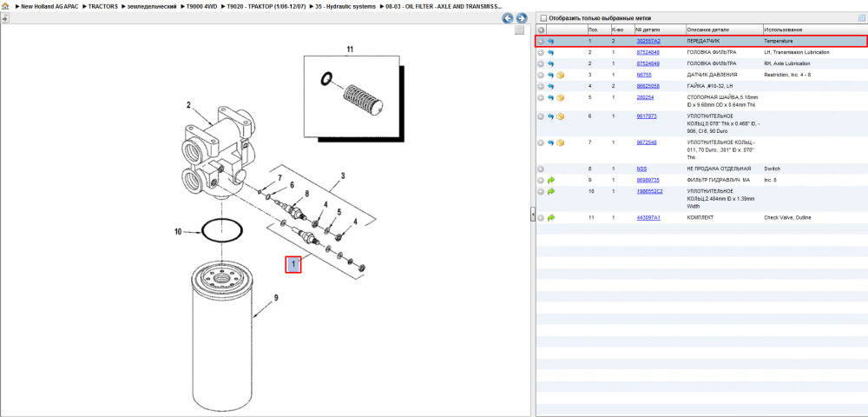The height and width of the screenshot is (417, 868).
Task: Open part number 9672548 link
Action: 647,142
